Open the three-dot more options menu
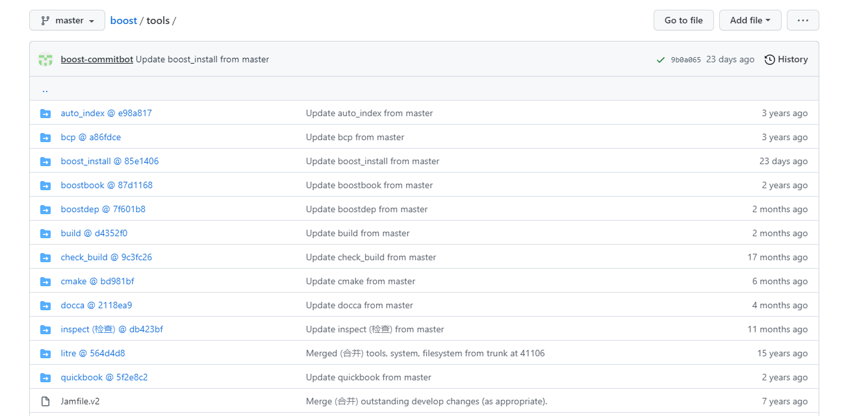This screenshot has width=868, height=416. pyautogui.click(x=802, y=21)
